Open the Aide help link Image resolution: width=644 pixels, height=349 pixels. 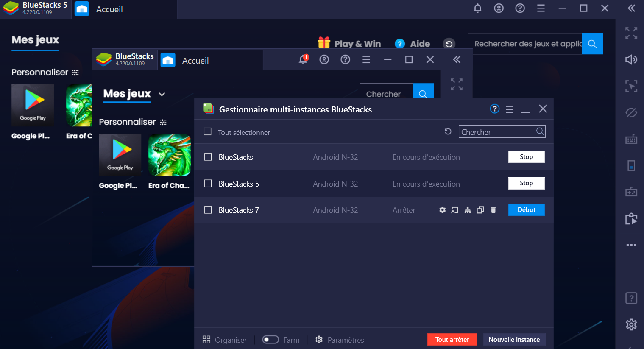point(412,44)
